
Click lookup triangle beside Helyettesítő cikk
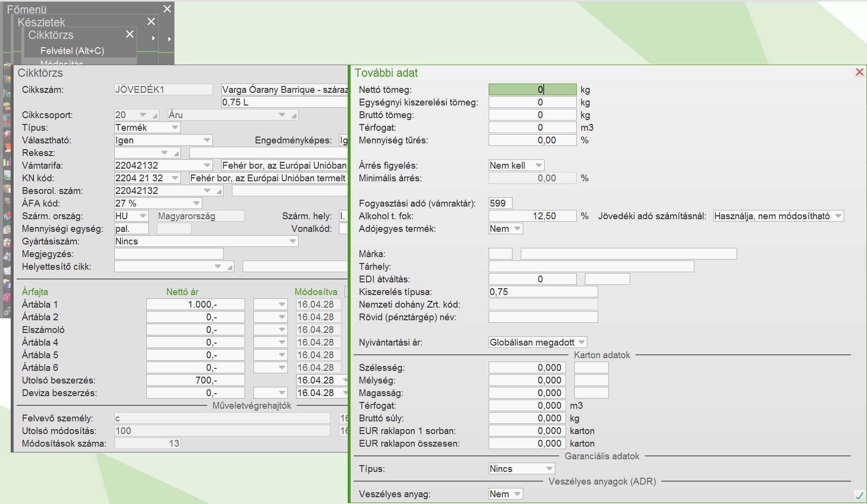point(230,267)
